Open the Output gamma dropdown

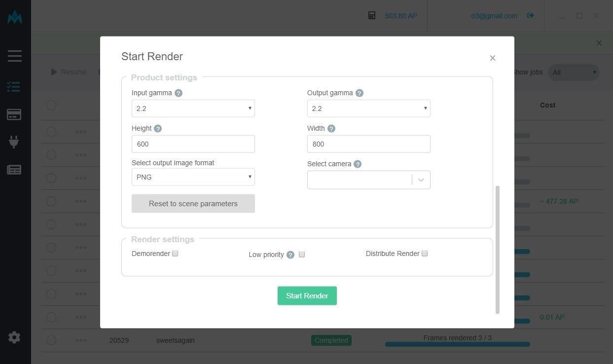click(368, 109)
